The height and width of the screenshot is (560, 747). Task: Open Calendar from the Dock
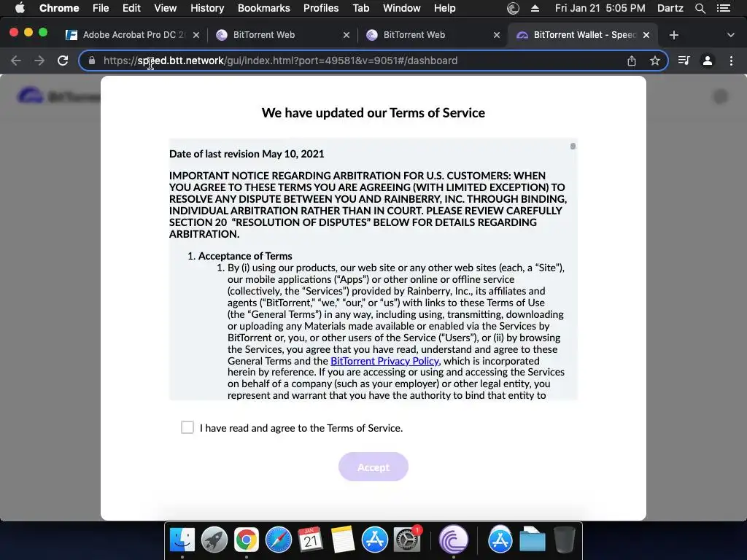pos(310,540)
